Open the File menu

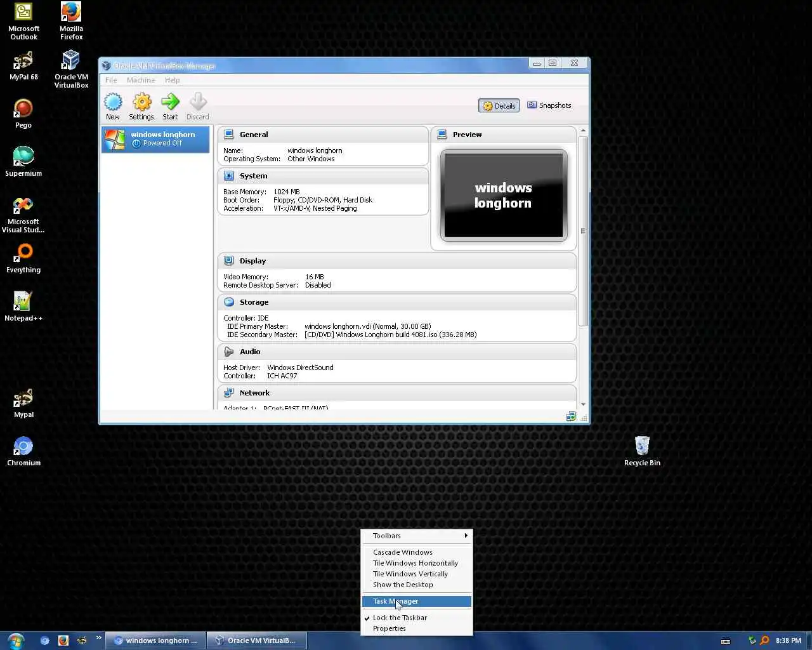click(x=111, y=80)
